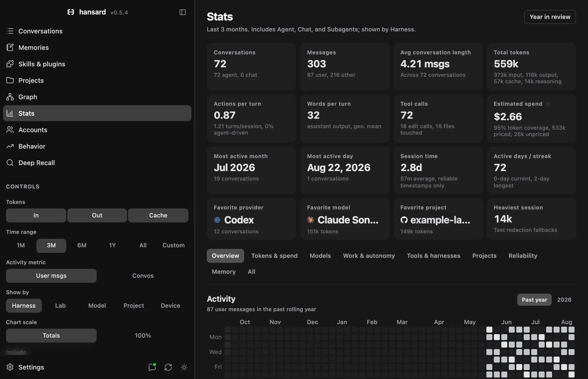Viewport: 588px width, 379px height.
Task: Click the Skills & plugins puzzle icon
Action: (10, 64)
